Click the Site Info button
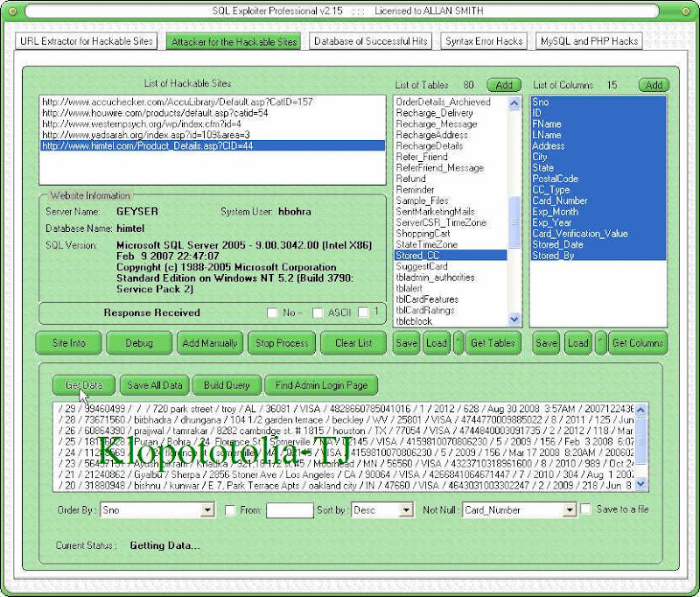Screen dimensions: 700x597 pyautogui.click(x=68, y=343)
